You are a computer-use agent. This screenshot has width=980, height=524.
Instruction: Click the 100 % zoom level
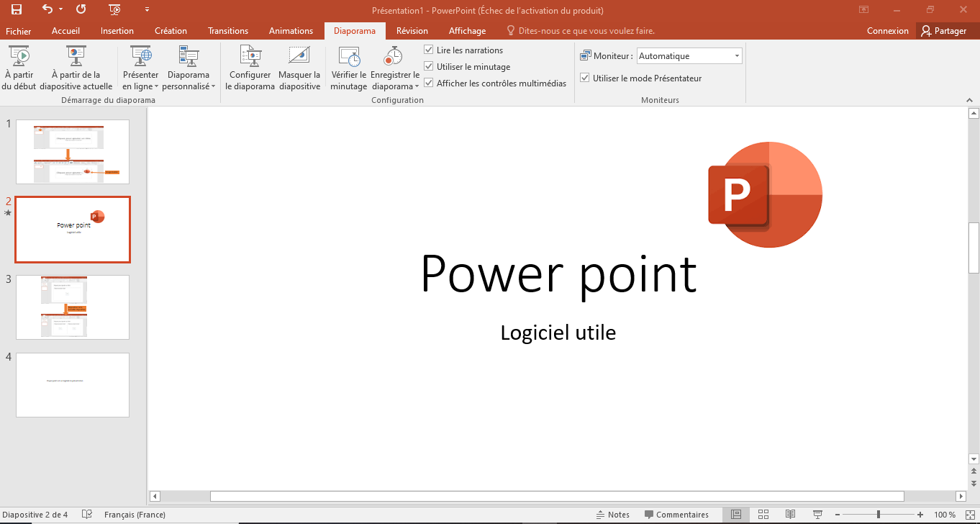pyautogui.click(x=944, y=515)
